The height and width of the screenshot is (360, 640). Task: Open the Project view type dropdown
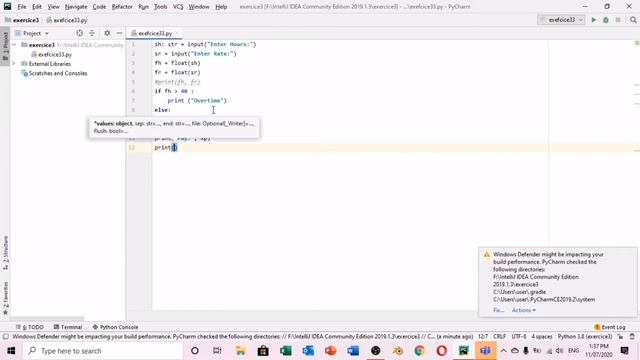coord(32,33)
